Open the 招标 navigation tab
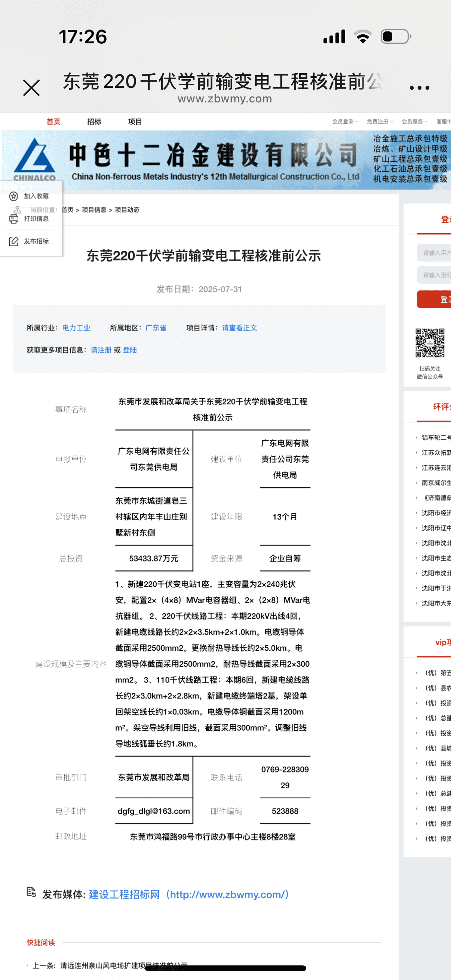The height and width of the screenshot is (980, 451). pyautogui.click(x=94, y=122)
